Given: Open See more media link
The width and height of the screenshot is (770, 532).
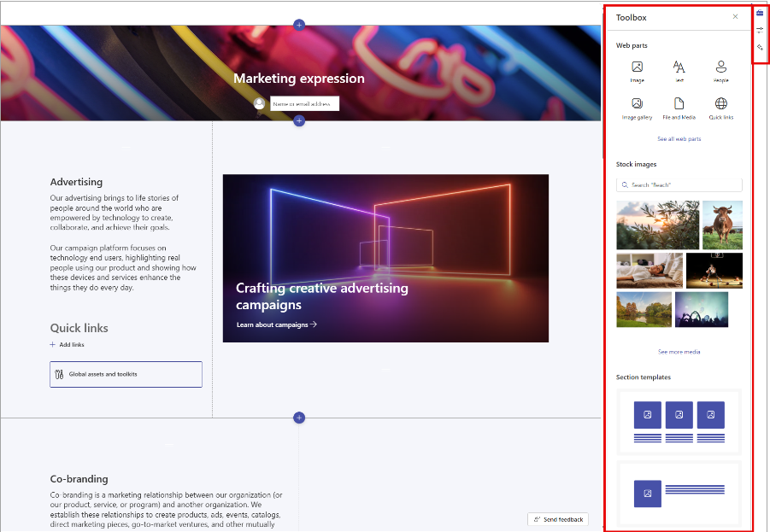Looking at the screenshot, I should (679, 352).
